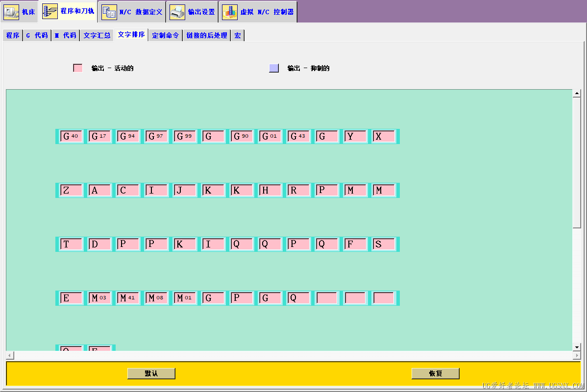Click the vertical scrollbar up arrow
Viewport: 587px width, 392px height.
click(x=577, y=93)
